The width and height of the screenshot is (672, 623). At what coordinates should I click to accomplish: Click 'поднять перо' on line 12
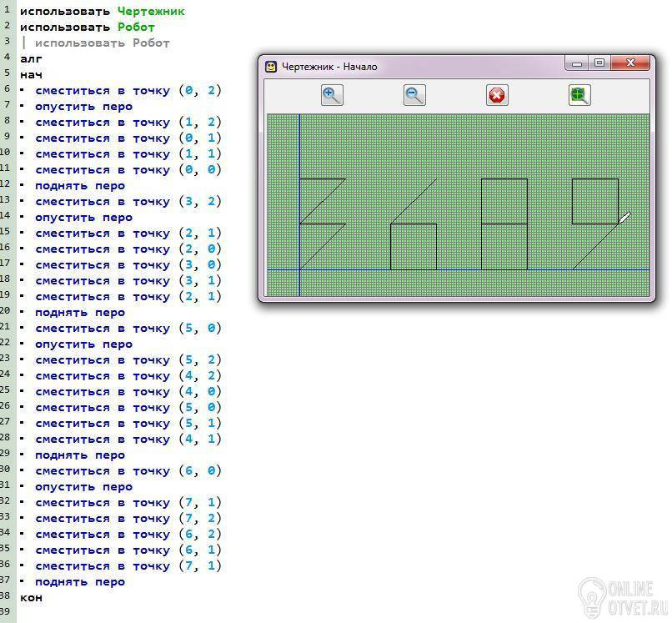[80, 186]
